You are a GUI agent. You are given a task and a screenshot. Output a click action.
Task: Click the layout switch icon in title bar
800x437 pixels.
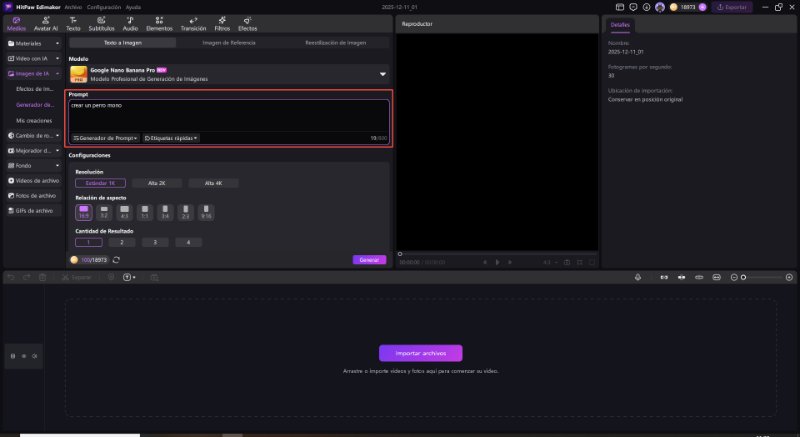click(x=620, y=7)
